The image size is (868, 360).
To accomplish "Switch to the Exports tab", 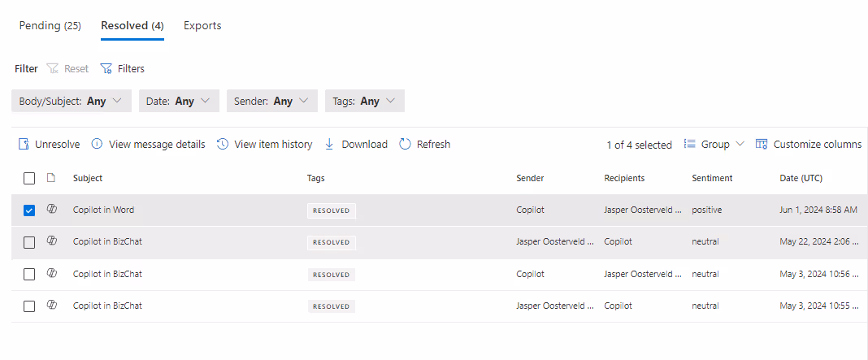I will (x=202, y=25).
